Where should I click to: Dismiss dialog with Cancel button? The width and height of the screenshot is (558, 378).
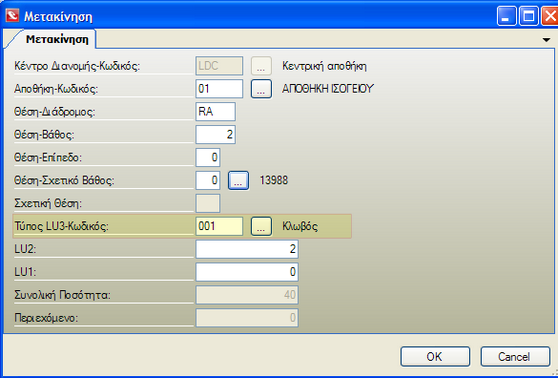515,356
